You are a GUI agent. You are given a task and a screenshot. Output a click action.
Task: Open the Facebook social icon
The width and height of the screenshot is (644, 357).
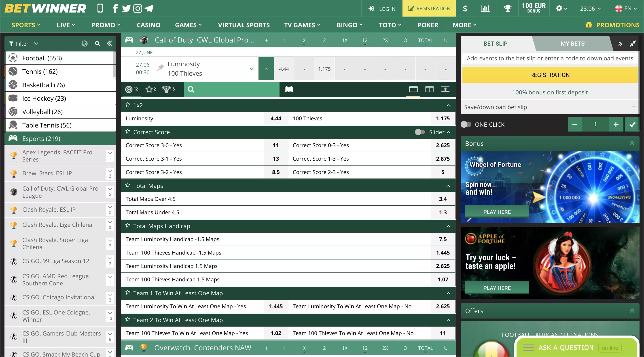115,8
